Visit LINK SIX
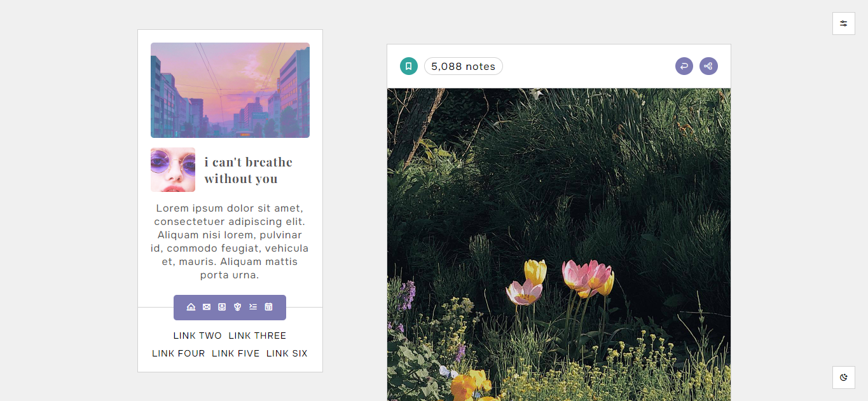This screenshot has width=868, height=401. tap(287, 353)
